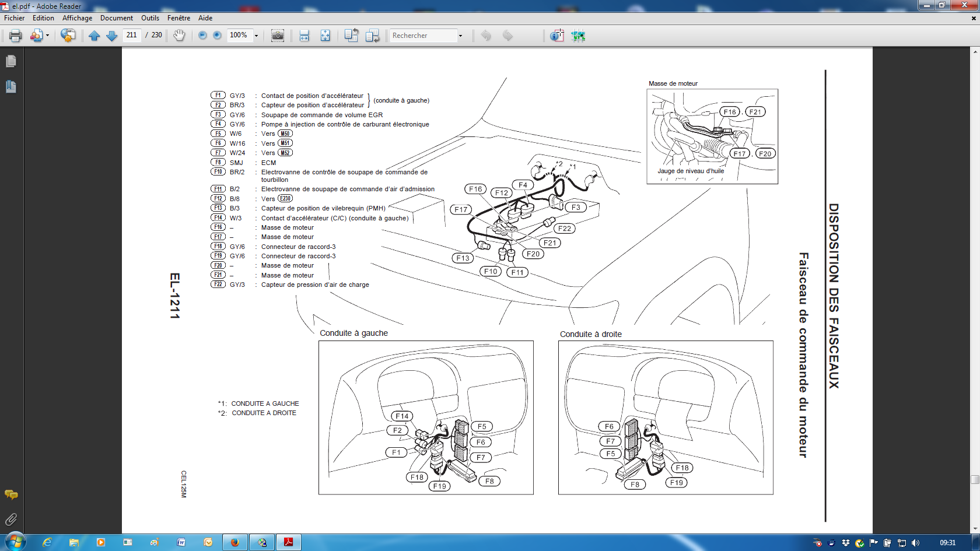Go to next page with down arrow
The height and width of the screenshot is (551, 980).
pyautogui.click(x=112, y=36)
